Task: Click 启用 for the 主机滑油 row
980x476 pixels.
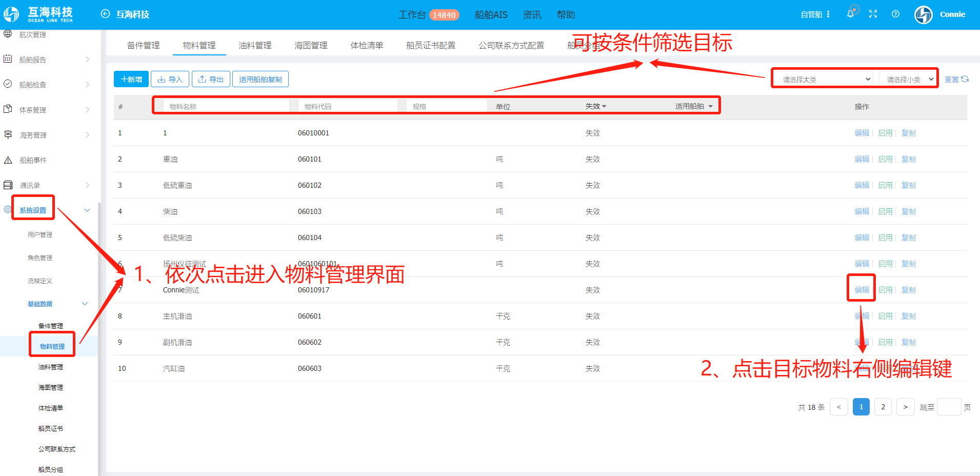Action: 885,316
